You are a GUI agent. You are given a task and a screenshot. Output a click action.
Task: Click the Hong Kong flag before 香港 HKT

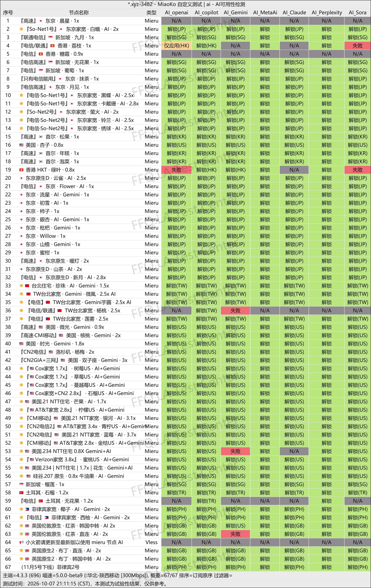tap(22, 170)
